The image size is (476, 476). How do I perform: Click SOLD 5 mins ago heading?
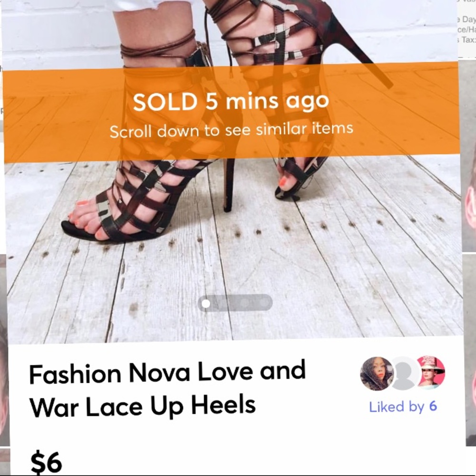click(x=232, y=101)
